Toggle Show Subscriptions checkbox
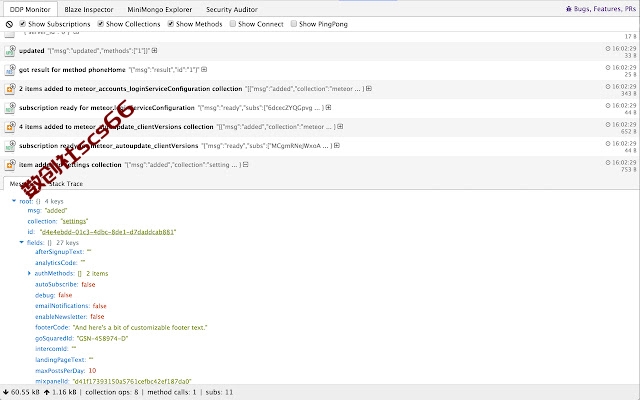 pyautogui.click(x=22, y=24)
